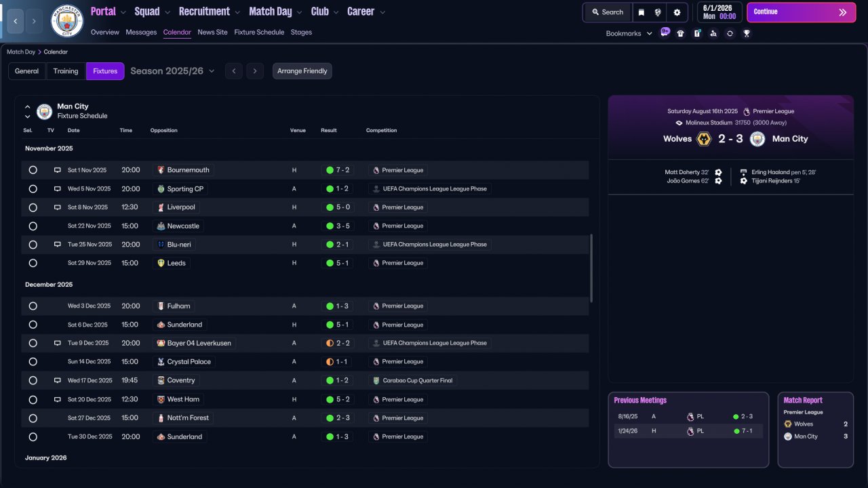Click the circular arrows transfer shortcut icon
Screen dimensions: 868x488
(730, 33)
